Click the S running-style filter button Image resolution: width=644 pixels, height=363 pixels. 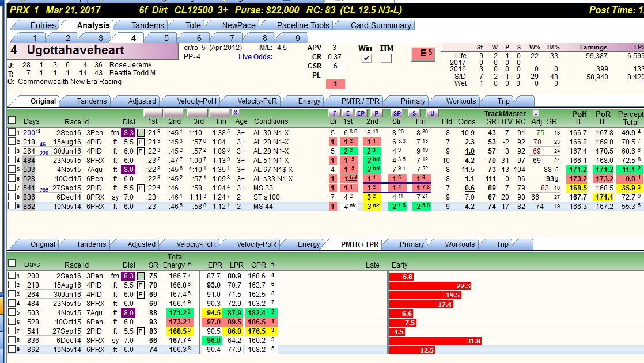pyautogui.click(x=414, y=113)
